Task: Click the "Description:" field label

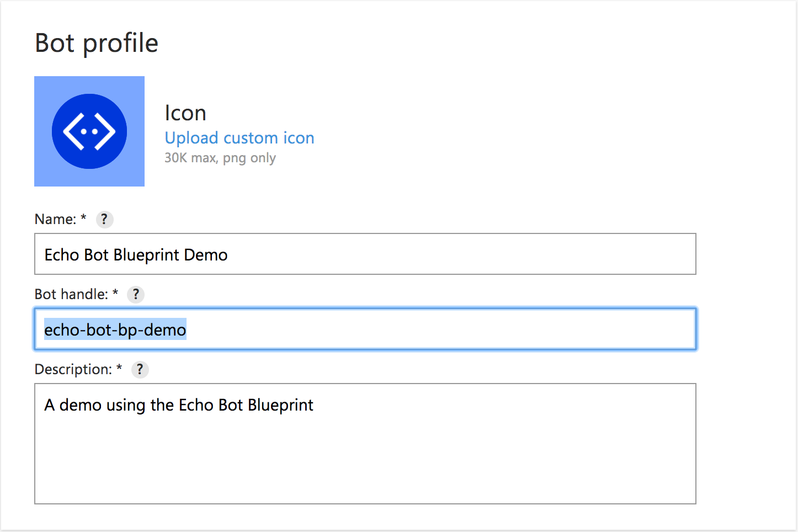Action: click(x=73, y=370)
